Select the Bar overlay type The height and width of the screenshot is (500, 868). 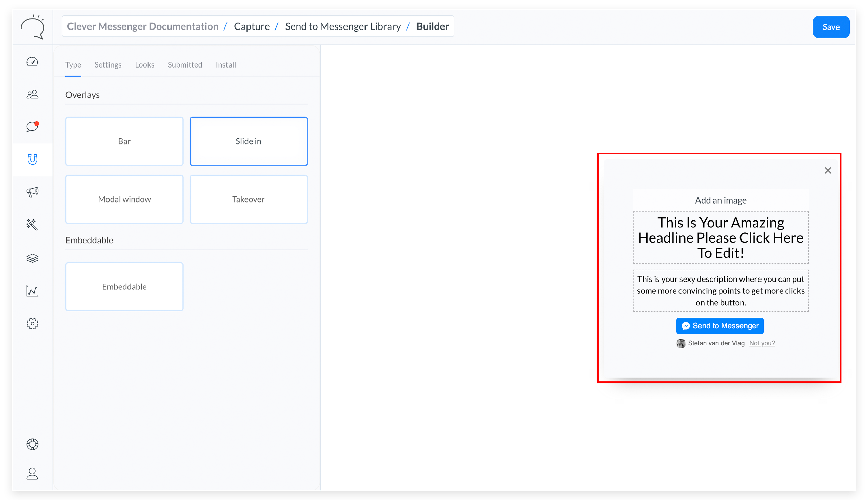tap(124, 141)
